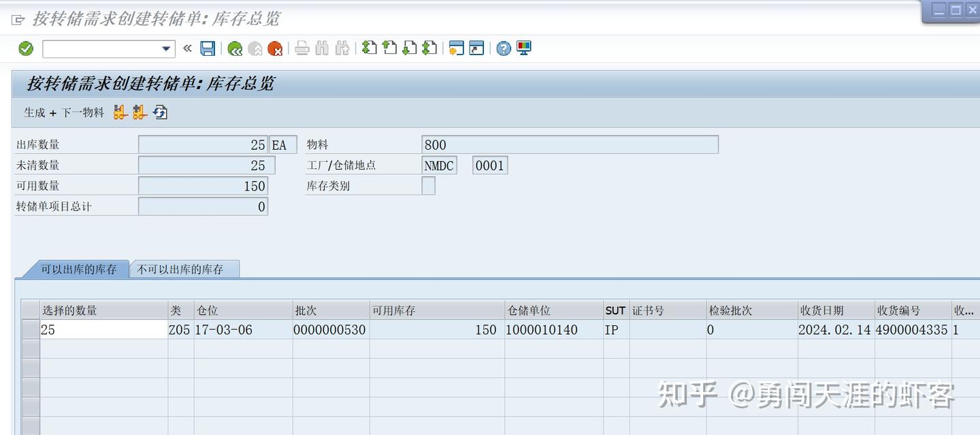The image size is (980, 435).
Task: Refresh the stock list with the refresh icon
Action: (x=160, y=113)
